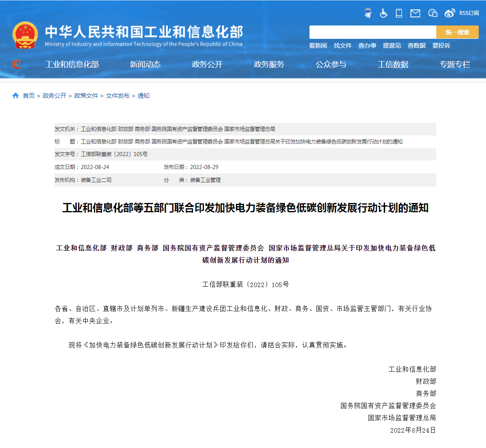Click the 统一搜索 search button
The height and width of the screenshot is (448, 486).
457,32
